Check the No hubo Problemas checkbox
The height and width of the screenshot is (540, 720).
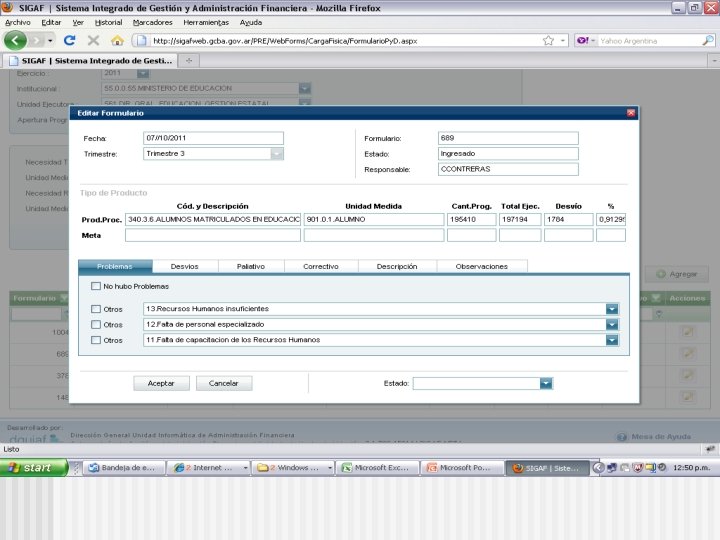coord(96,286)
